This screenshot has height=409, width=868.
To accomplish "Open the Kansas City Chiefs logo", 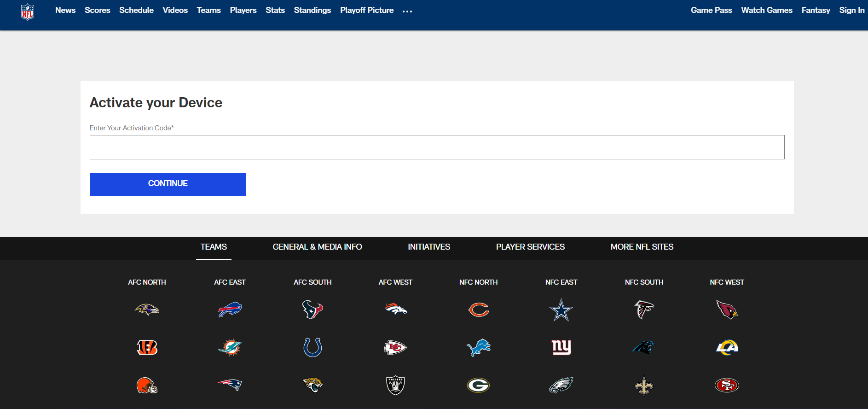I will coord(395,347).
